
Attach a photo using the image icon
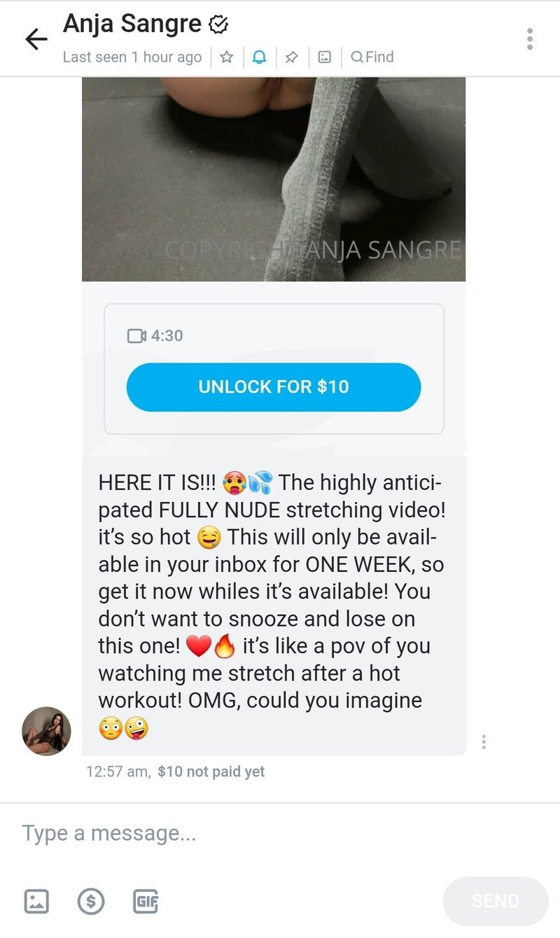tap(37, 900)
